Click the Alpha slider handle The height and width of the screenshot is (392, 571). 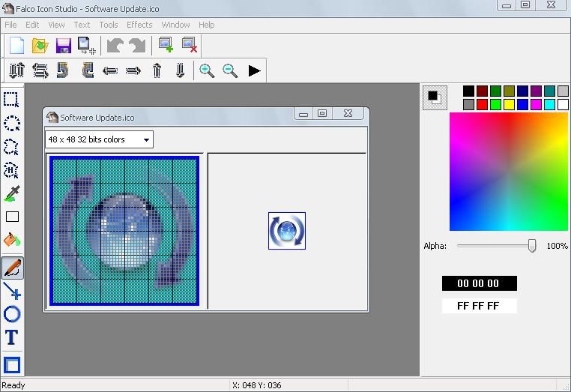pos(532,246)
